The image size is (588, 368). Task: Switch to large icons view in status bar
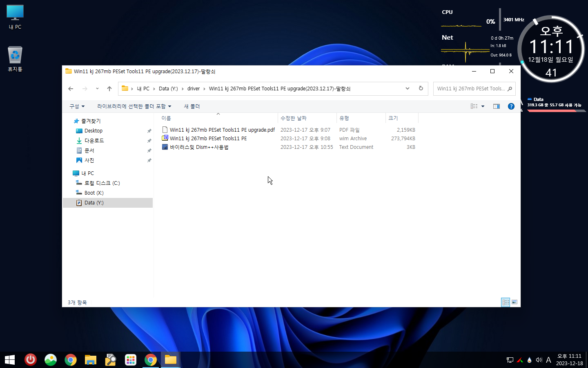point(514,302)
